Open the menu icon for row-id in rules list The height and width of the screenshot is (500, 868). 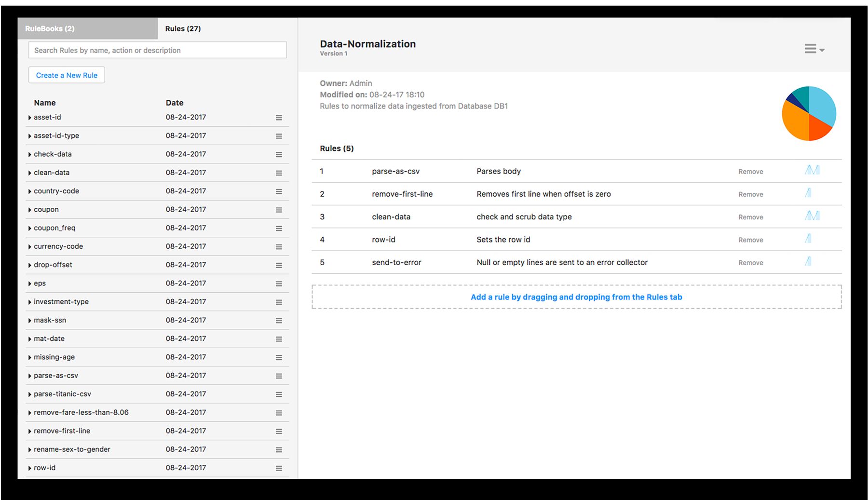[x=279, y=468]
